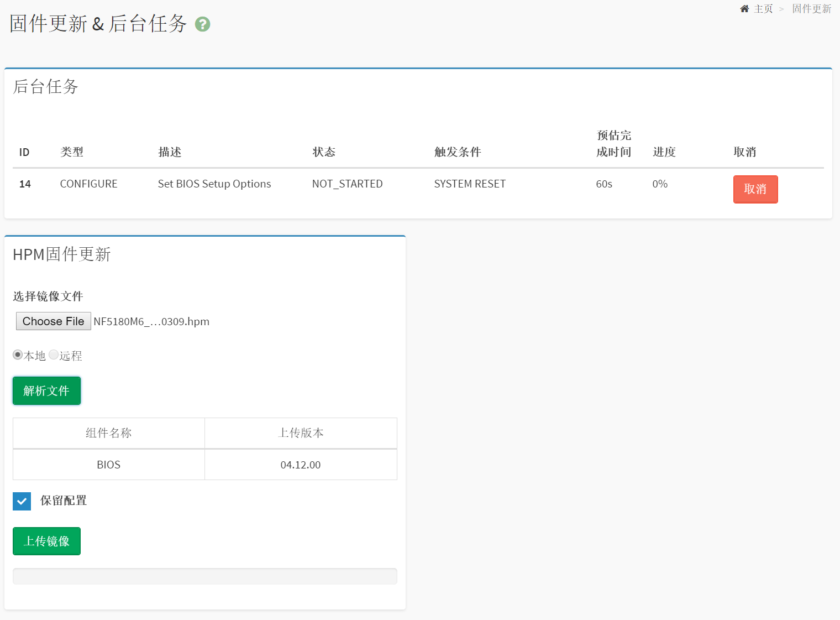This screenshot has height=620, width=840.
Task: Select the 远程 radio option
Action: (x=54, y=355)
